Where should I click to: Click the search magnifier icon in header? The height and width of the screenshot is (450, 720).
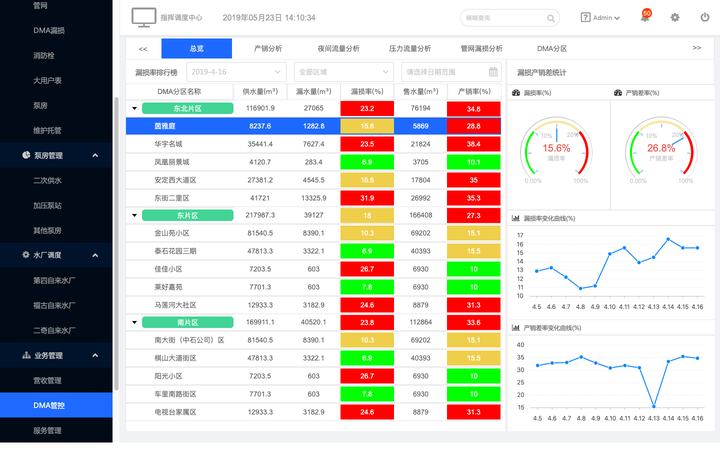[550, 18]
